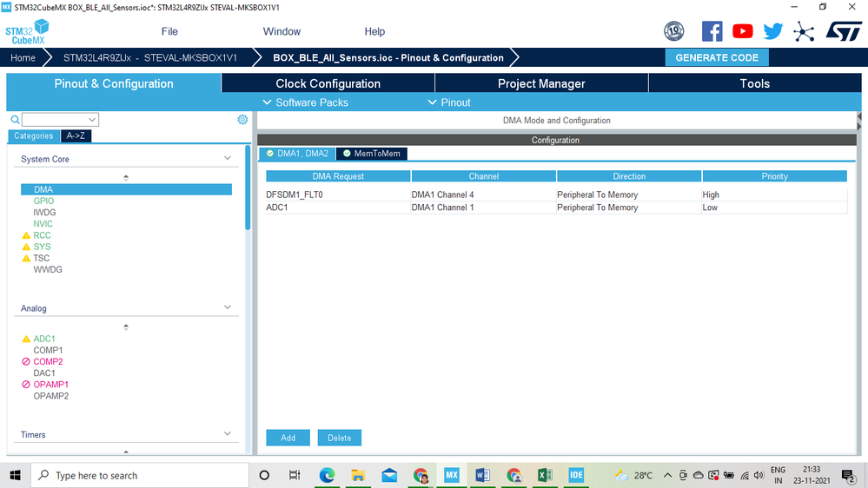Open the notifications action center
This screenshot has height=488, width=868.
tap(849, 475)
